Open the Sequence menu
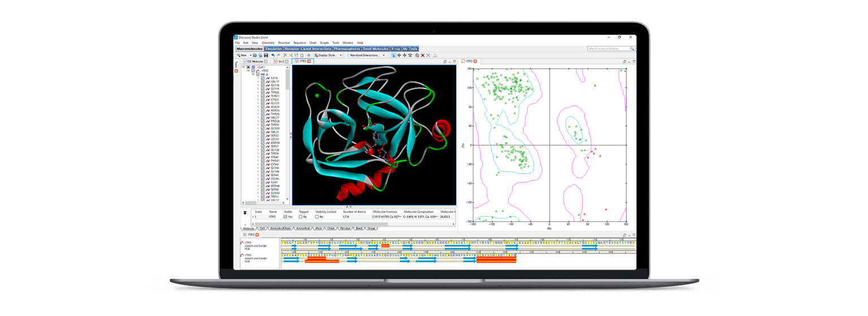Viewport: 868px width, 316px height. click(x=300, y=43)
